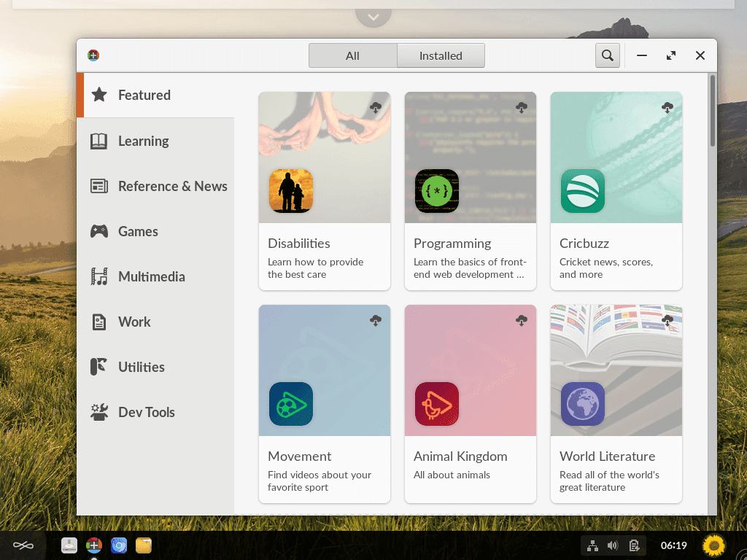The image size is (747, 560).
Task: Show the Utilities category
Action: pos(155,367)
